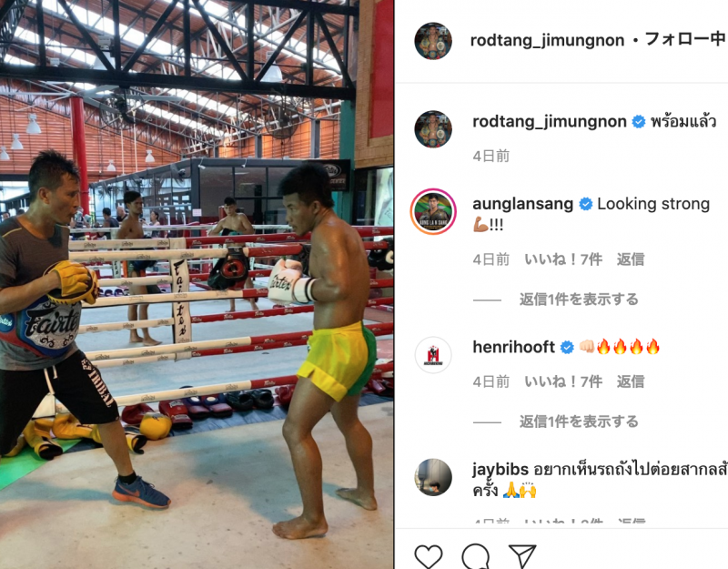
Task: Share the post with the paper plane icon
Action: 522,556
